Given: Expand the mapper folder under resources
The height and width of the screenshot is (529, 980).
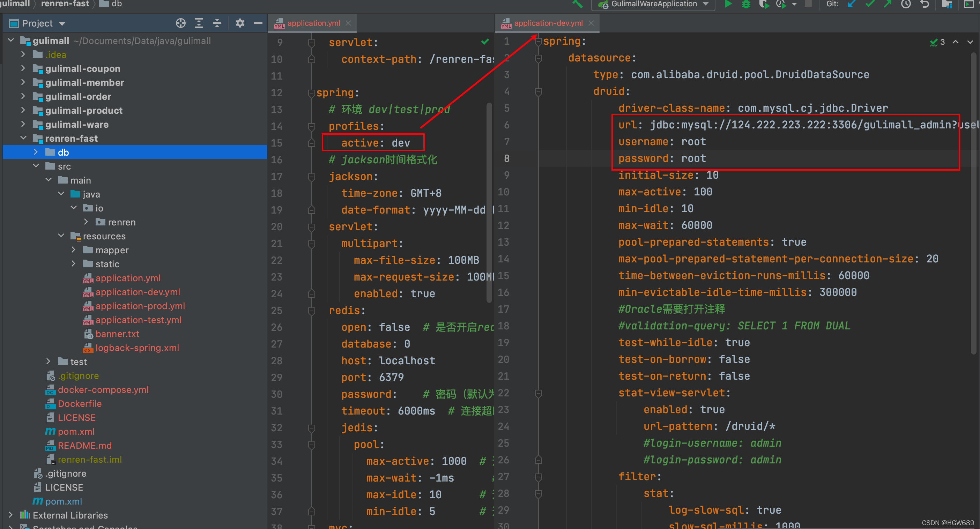Looking at the screenshot, I should pos(74,250).
